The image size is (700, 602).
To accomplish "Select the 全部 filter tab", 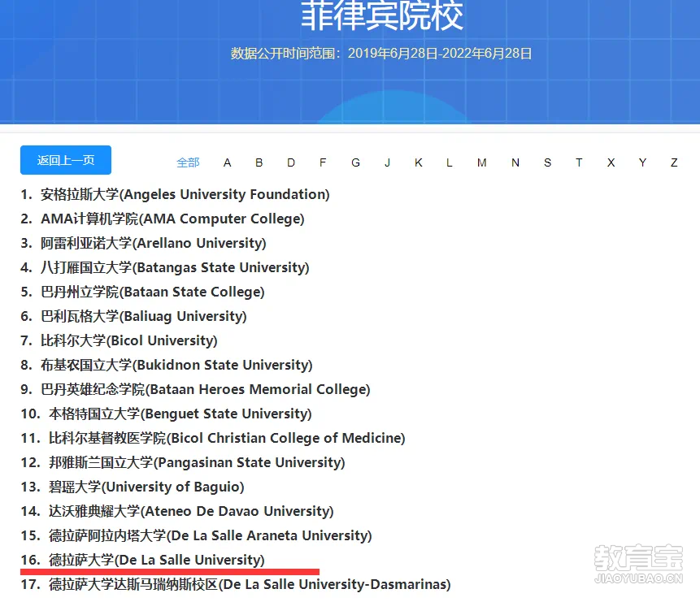I will point(188,162).
